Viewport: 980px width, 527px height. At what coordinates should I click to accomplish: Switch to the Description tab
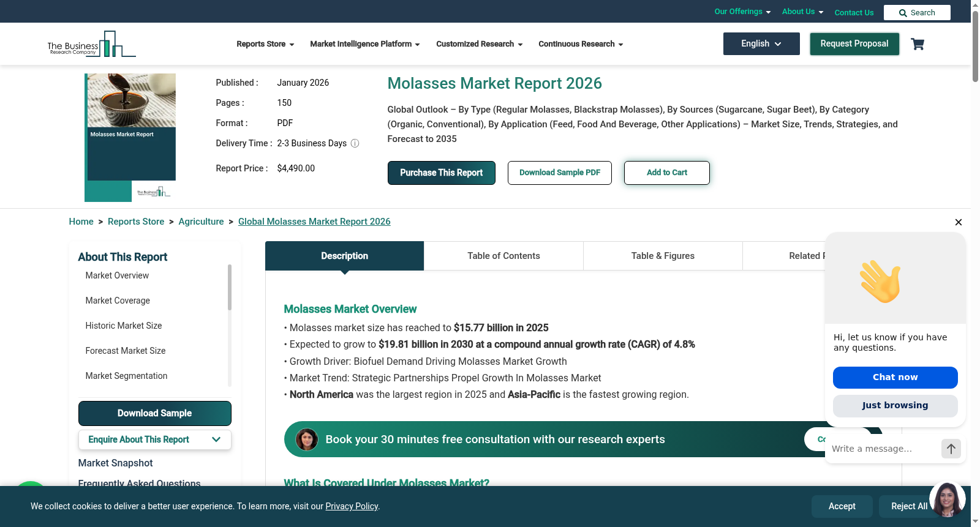[345, 256]
